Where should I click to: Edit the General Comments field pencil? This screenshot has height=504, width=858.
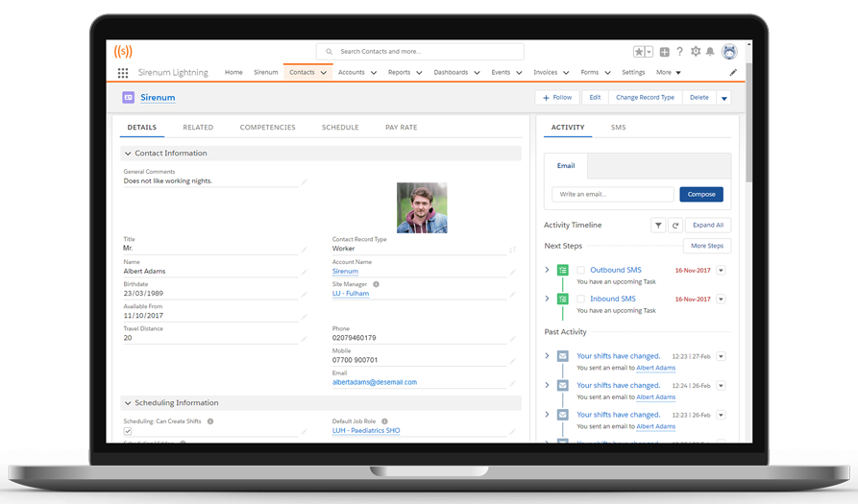[x=305, y=182]
